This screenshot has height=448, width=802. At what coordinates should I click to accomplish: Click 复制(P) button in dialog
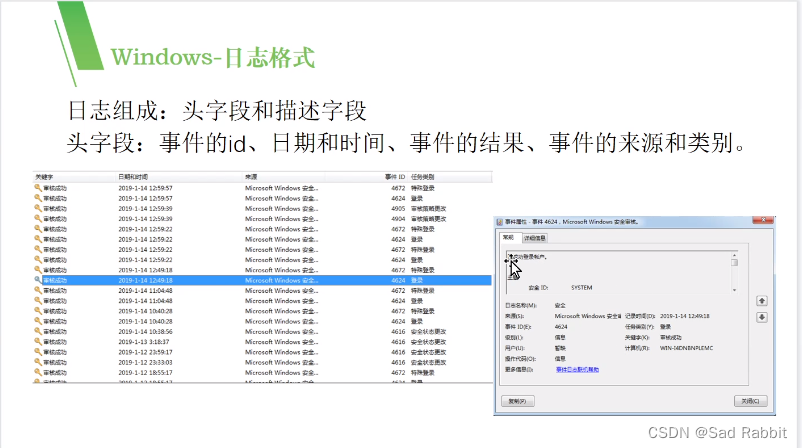(x=518, y=401)
